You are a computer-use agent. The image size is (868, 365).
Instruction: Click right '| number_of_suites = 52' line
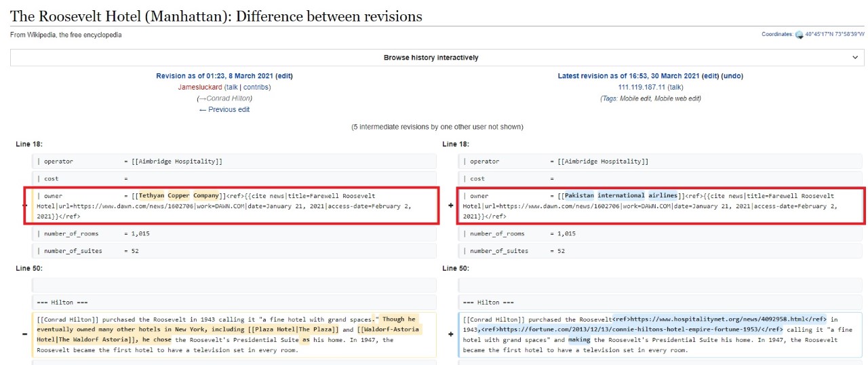click(x=660, y=251)
